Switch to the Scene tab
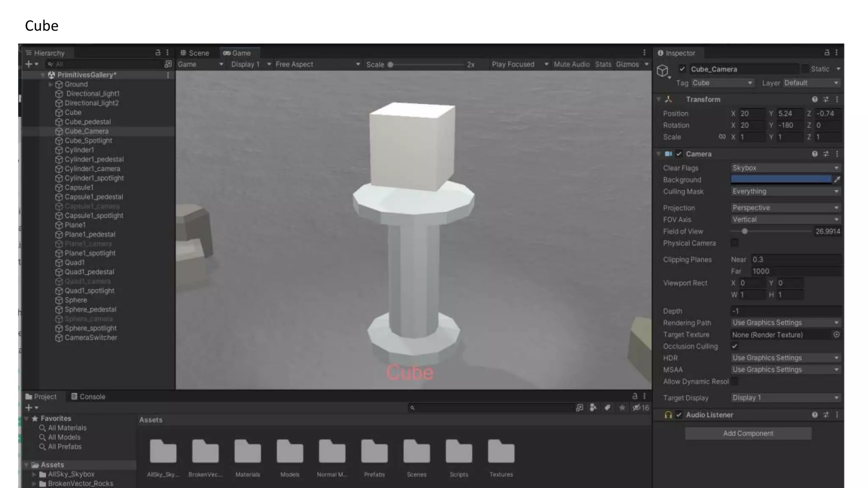Viewport: 868px width, 488px height. coord(195,53)
